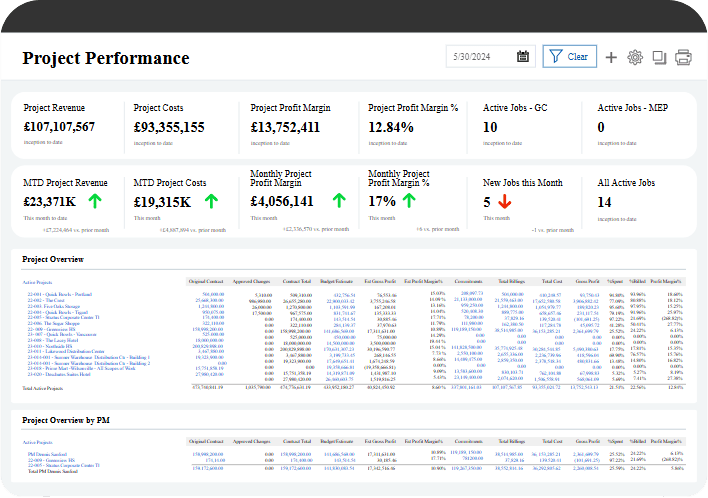Click Commitments header in Project Overview

[x=469, y=281]
